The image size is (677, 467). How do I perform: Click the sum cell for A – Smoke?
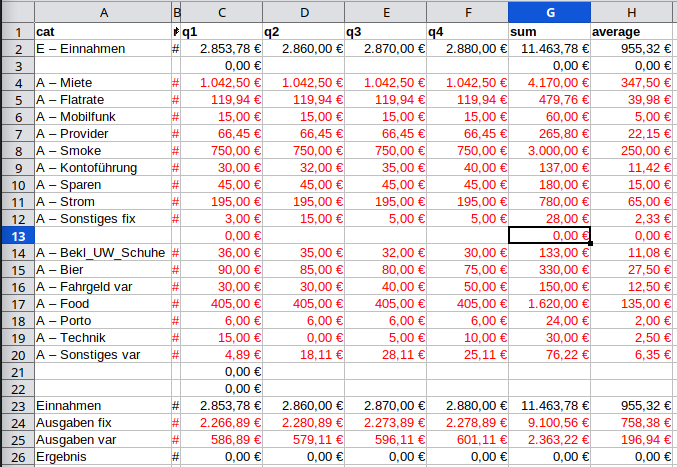[548, 150]
